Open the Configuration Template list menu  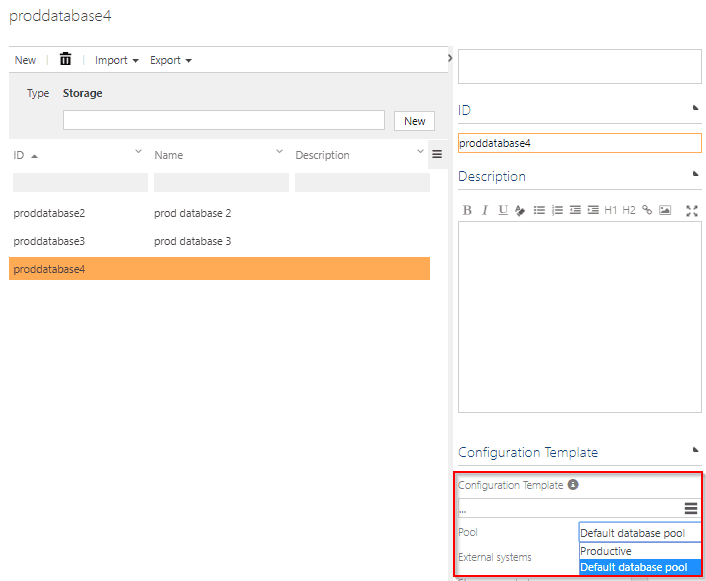(x=691, y=508)
